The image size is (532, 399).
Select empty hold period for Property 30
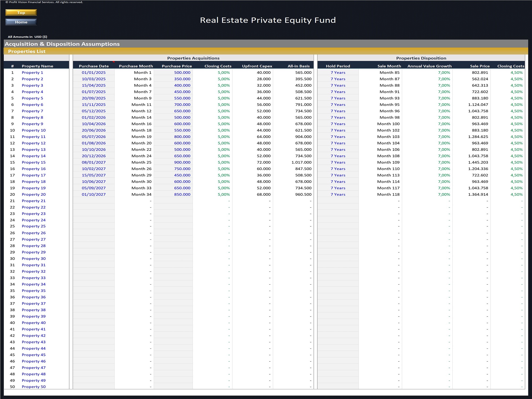(338, 259)
